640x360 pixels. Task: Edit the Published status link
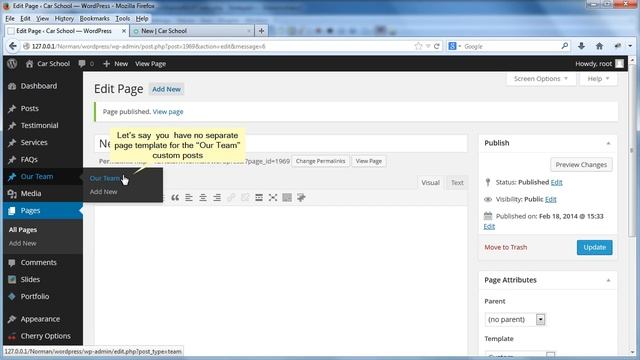click(556, 182)
